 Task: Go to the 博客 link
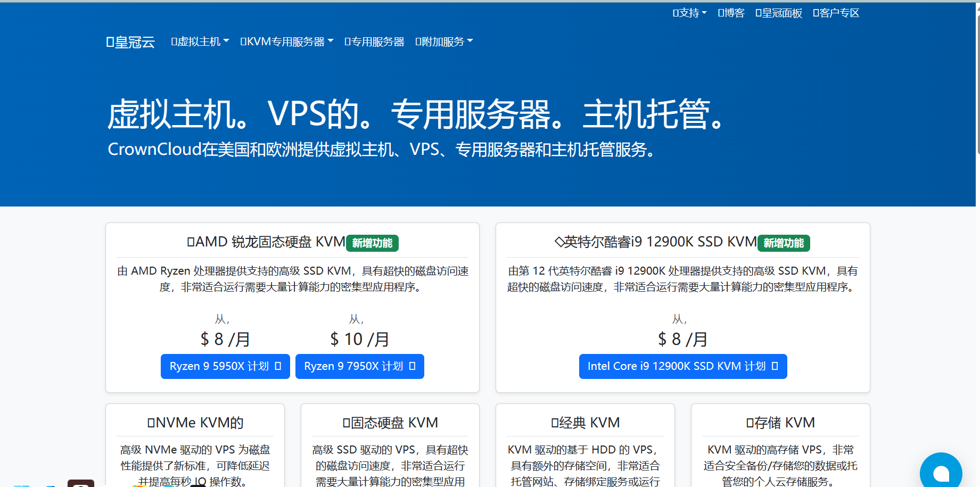click(731, 13)
